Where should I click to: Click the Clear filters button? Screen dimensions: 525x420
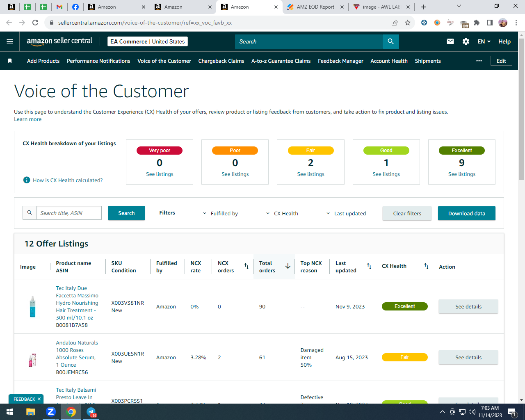pyautogui.click(x=407, y=213)
